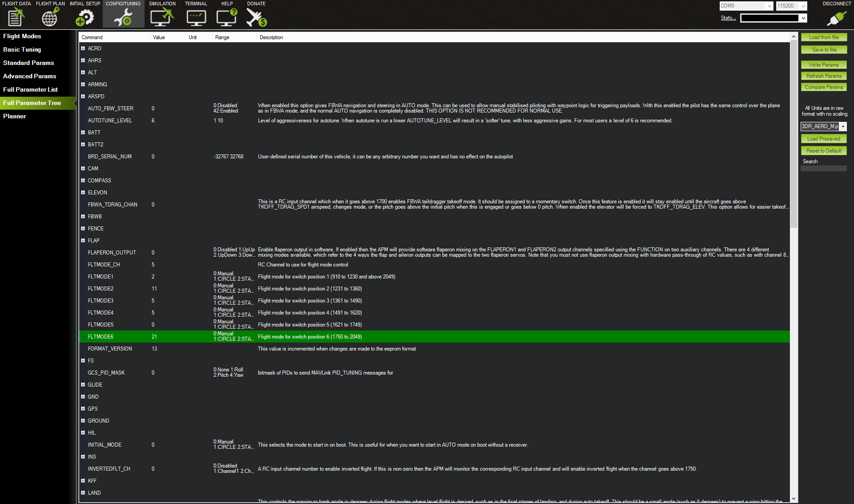Click the Search input field
The image size is (854, 504).
pyautogui.click(x=823, y=169)
